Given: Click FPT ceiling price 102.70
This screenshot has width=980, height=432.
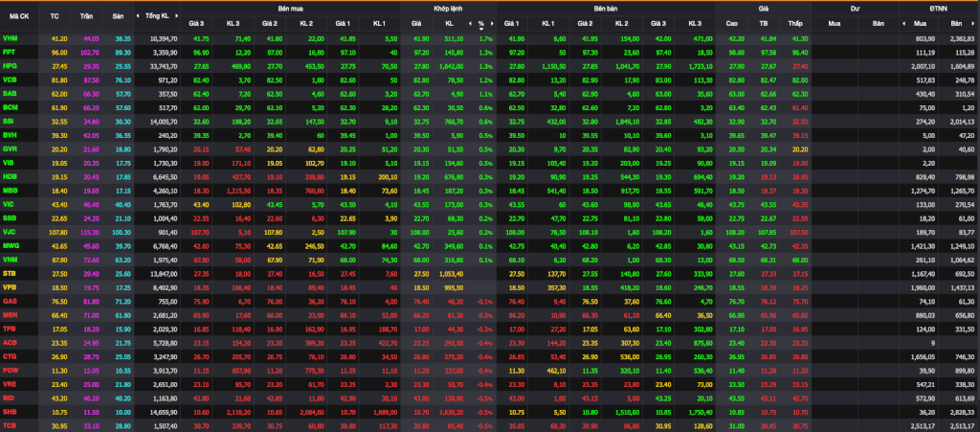Looking at the screenshot, I should pyautogui.click(x=90, y=52).
